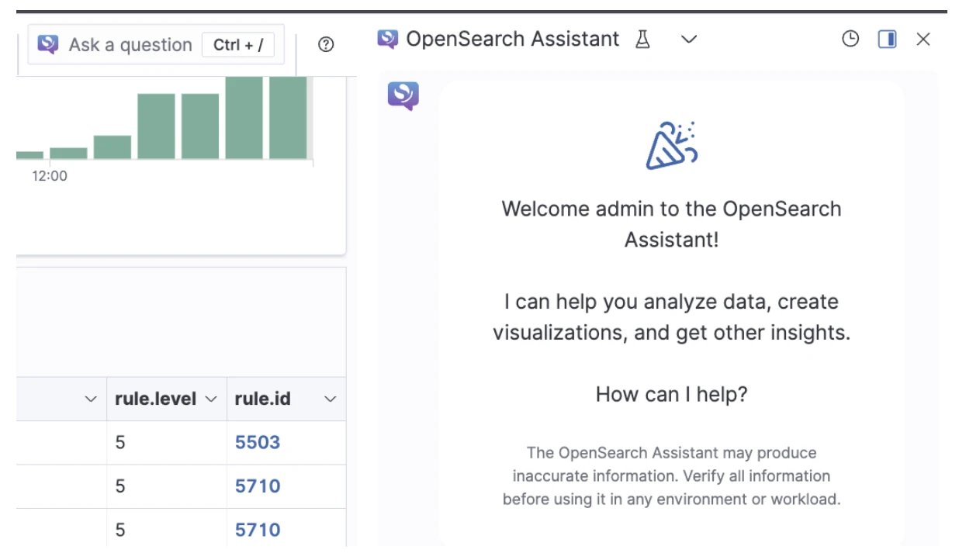The width and height of the screenshot is (959, 560).
Task: Click the rule.id column header label
Action: [263, 399]
